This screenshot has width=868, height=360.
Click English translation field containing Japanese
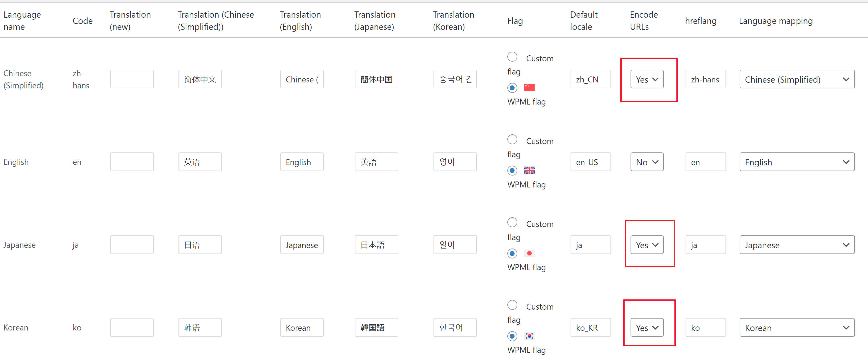point(302,245)
